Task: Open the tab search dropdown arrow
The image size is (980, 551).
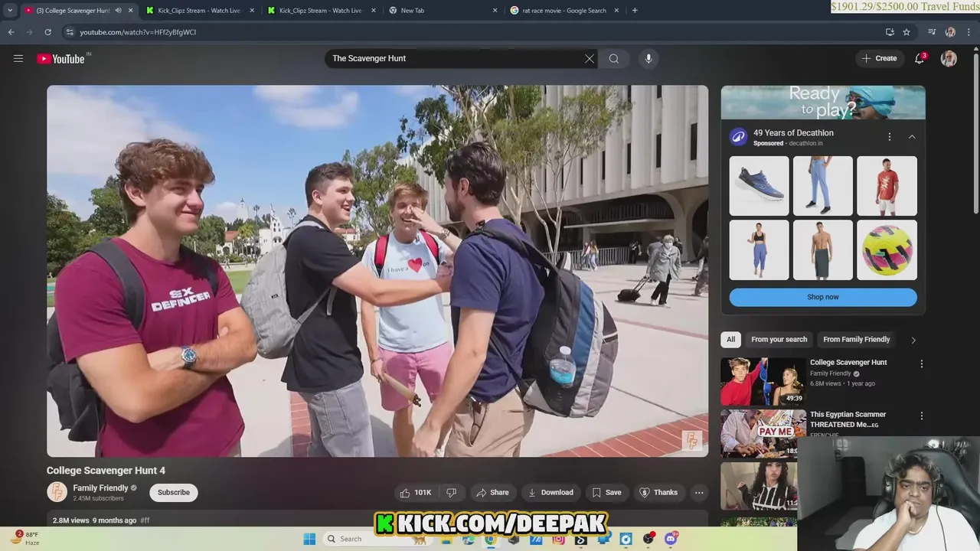Action: click(x=10, y=11)
